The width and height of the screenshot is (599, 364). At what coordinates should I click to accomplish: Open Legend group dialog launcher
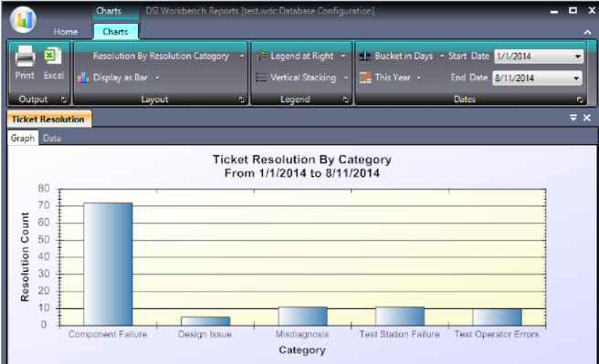click(x=345, y=99)
